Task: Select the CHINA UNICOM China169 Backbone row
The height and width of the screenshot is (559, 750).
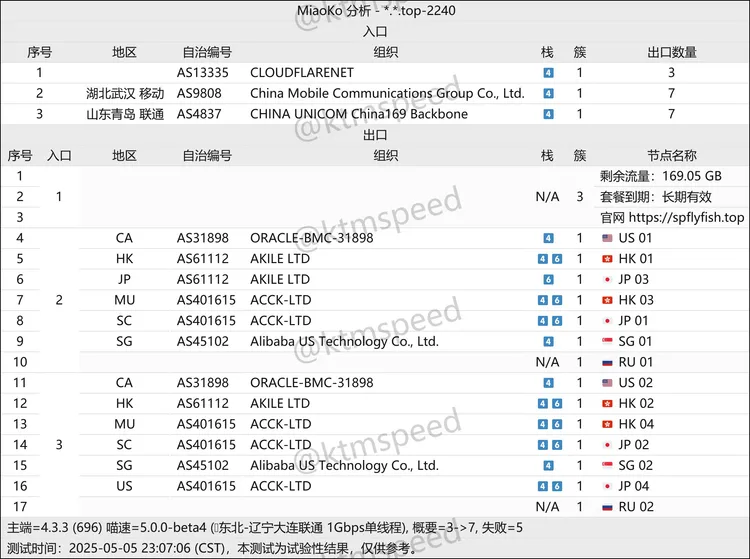Action: point(358,114)
